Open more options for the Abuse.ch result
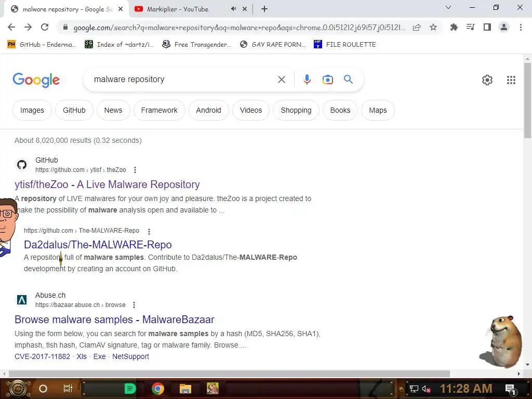 pyautogui.click(x=134, y=305)
